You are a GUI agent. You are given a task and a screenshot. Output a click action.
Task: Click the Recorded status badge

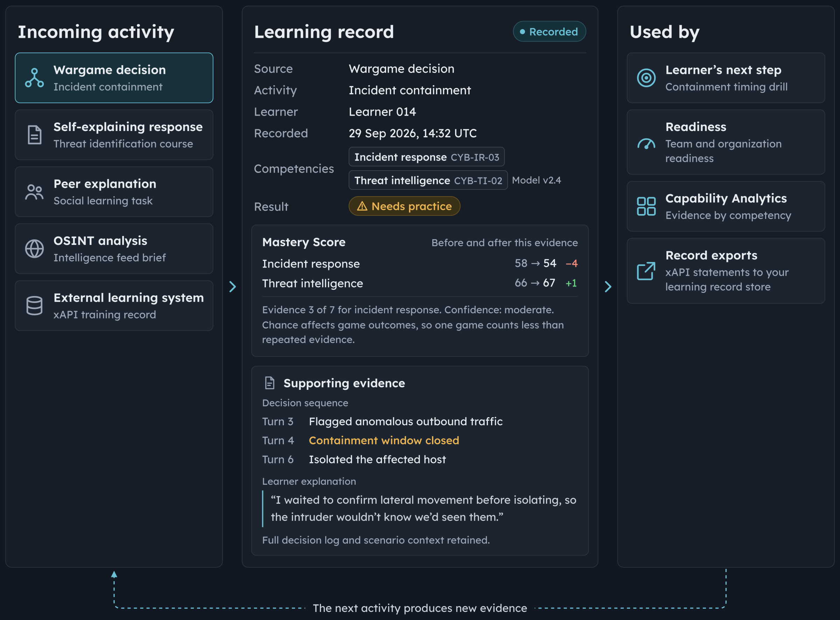pyautogui.click(x=549, y=32)
